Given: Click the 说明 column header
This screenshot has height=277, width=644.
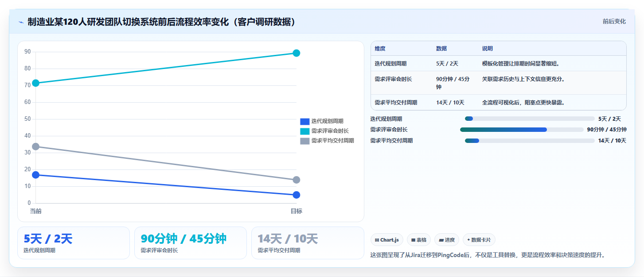Looking at the screenshot, I should (x=552, y=48).
